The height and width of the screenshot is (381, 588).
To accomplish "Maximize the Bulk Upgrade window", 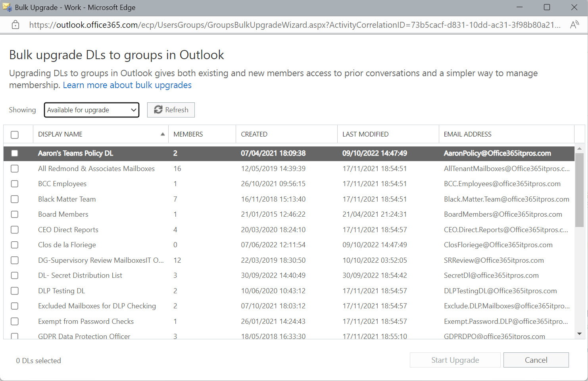I will click(x=547, y=7).
